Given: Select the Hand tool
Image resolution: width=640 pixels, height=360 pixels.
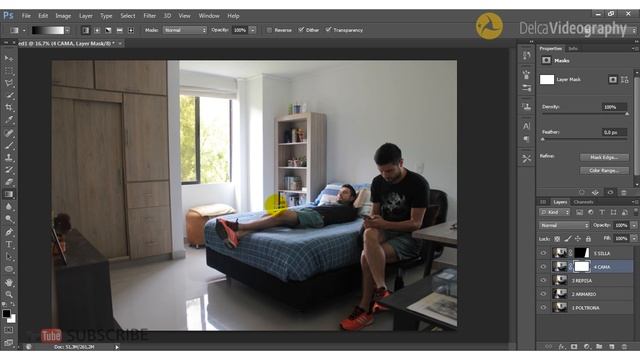Looking at the screenshot, I should 9,282.
